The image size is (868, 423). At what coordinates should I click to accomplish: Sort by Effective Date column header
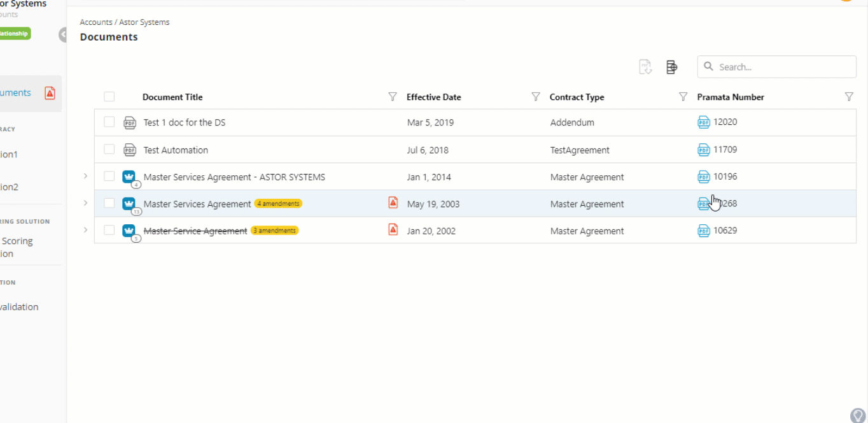pos(434,97)
